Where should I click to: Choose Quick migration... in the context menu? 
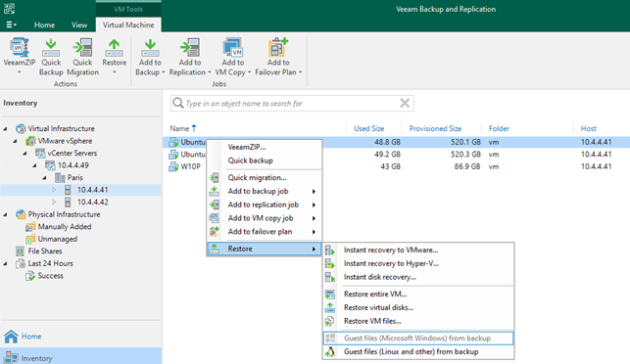click(265, 177)
